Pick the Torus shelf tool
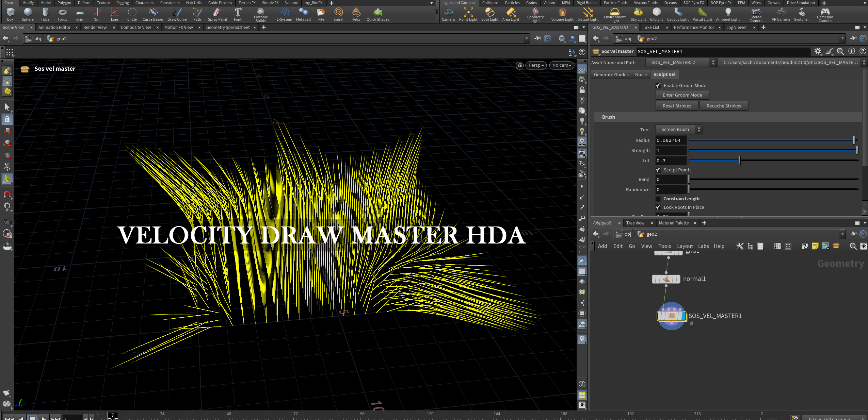The width and height of the screenshot is (868, 420). (62, 14)
